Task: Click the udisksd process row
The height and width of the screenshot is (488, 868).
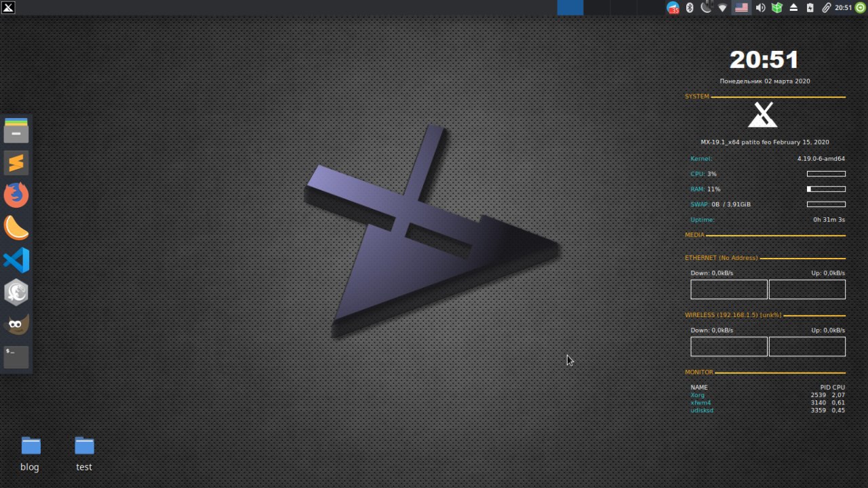Action: point(768,411)
